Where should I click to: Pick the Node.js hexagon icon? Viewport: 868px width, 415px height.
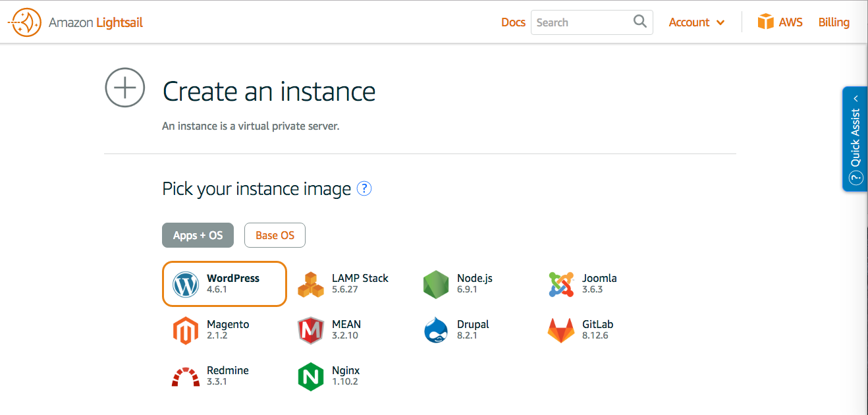pyautogui.click(x=436, y=285)
